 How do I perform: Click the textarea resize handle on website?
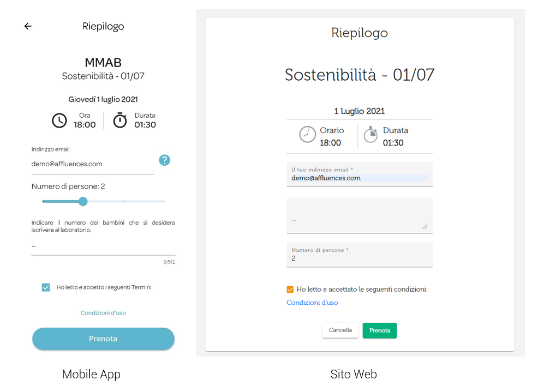(x=425, y=227)
